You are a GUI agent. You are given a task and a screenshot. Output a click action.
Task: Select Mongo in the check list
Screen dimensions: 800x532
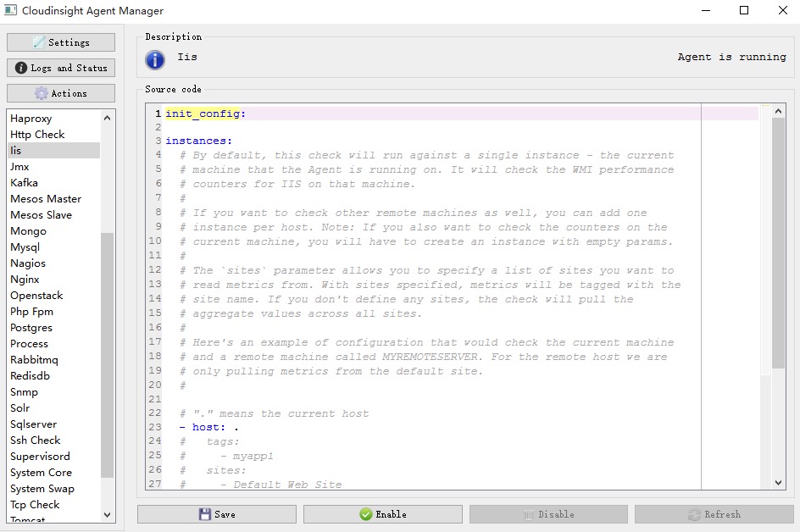pyautogui.click(x=54, y=231)
